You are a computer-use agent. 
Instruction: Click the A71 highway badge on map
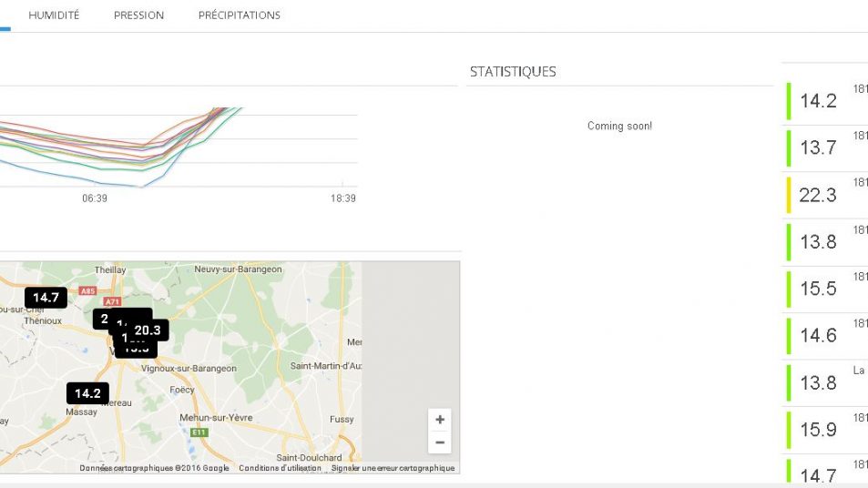[113, 300]
